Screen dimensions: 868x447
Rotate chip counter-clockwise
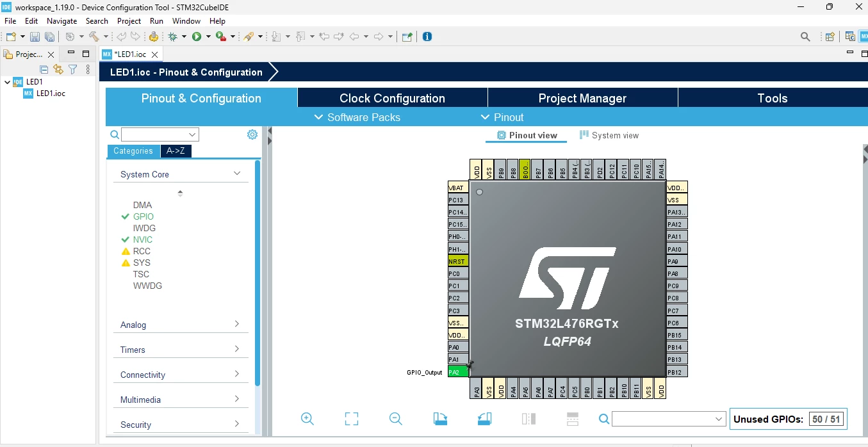pyautogui.click(x=484, y=419)
